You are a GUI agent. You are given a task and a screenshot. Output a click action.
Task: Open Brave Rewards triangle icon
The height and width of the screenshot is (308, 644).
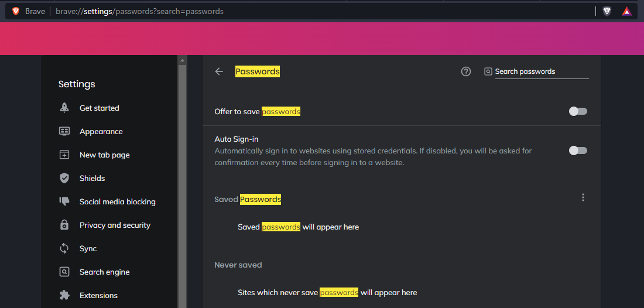point(626,12)
